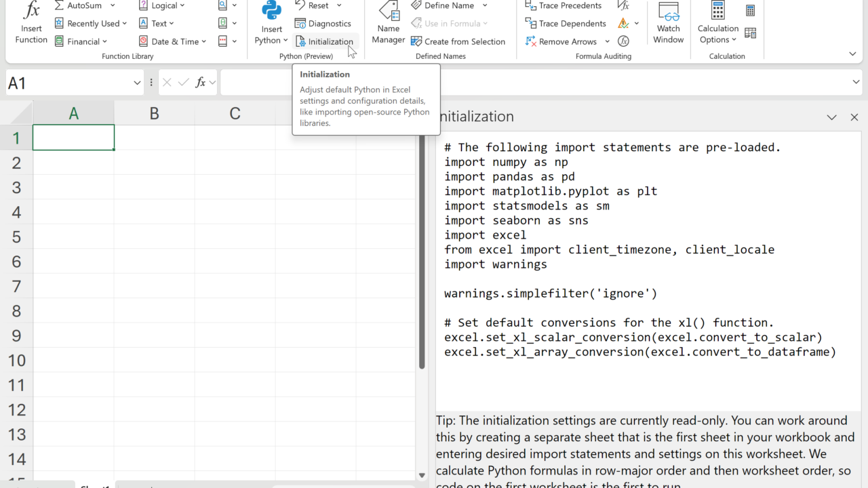Open the Financial functions dropdown

click(x=105, y=42)
